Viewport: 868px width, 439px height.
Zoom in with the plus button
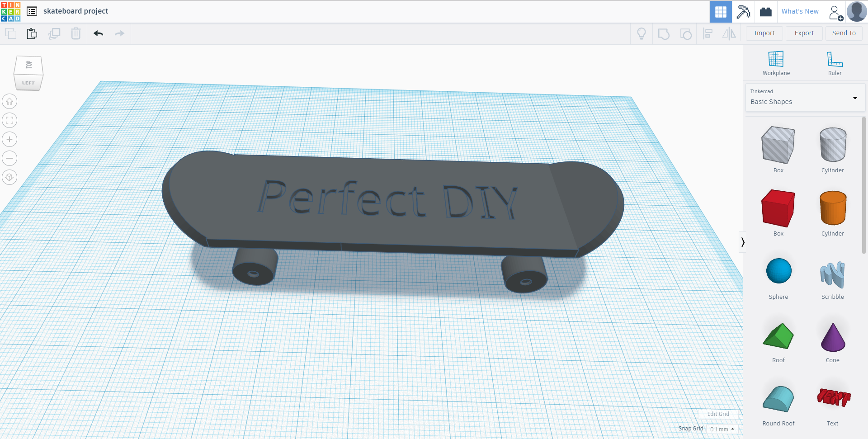click(x=9, y=139)
